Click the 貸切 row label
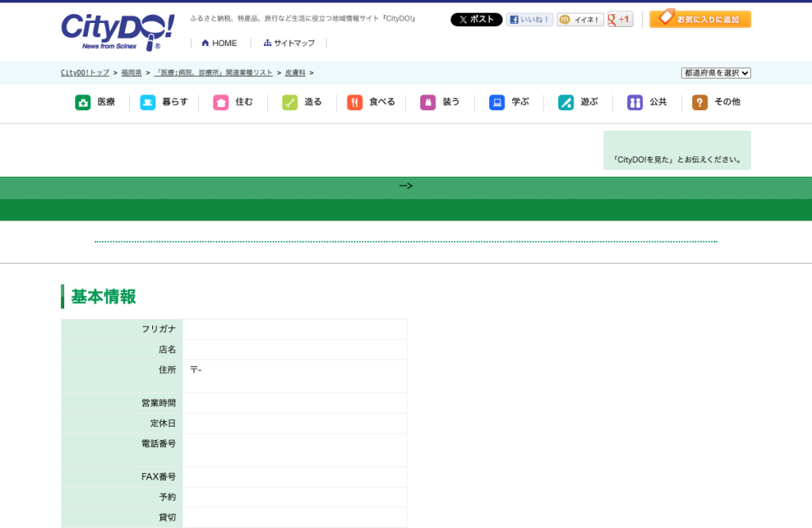 [167, 517]
